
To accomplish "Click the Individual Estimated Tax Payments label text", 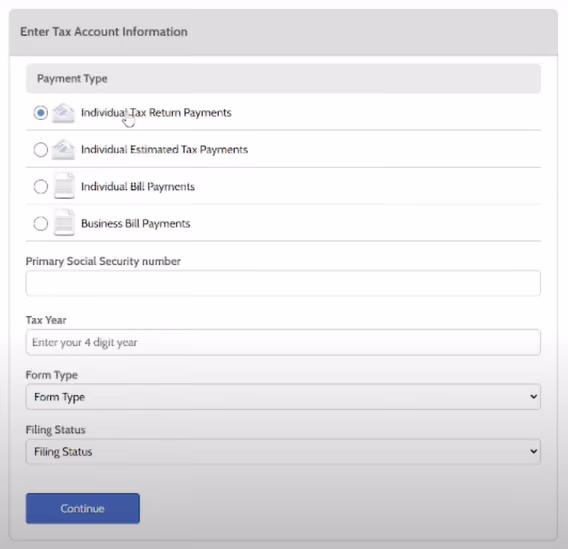I will pos(164,150).
